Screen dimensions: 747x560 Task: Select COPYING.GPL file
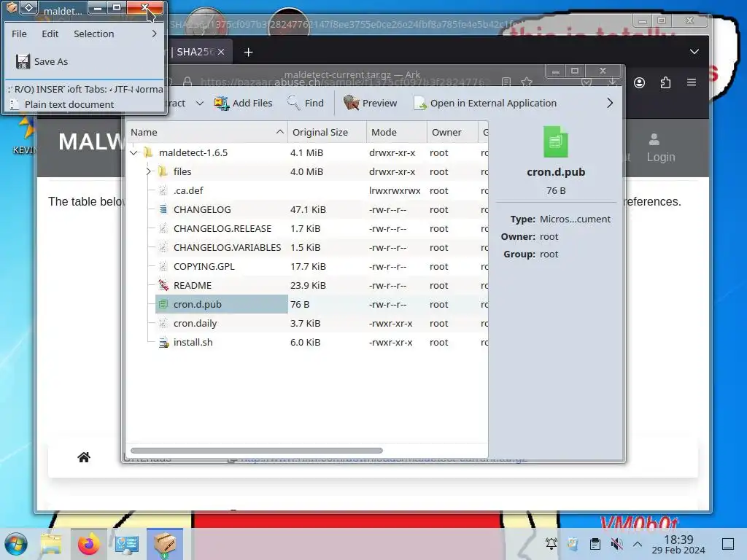tap(204, 267)
